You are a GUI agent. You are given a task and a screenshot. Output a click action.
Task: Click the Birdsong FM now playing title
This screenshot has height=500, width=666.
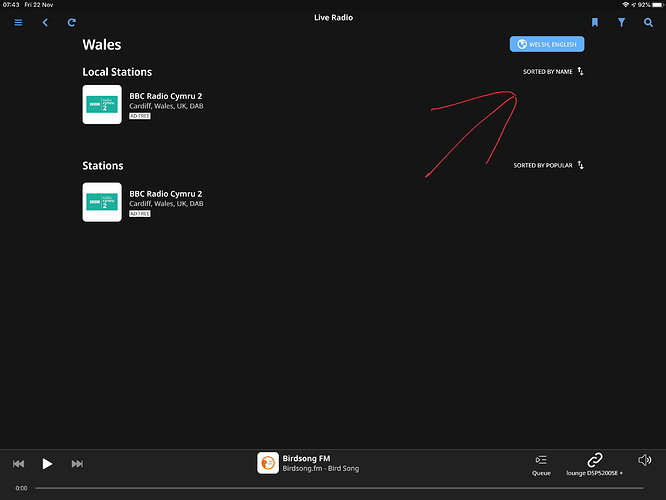[306, 458]
